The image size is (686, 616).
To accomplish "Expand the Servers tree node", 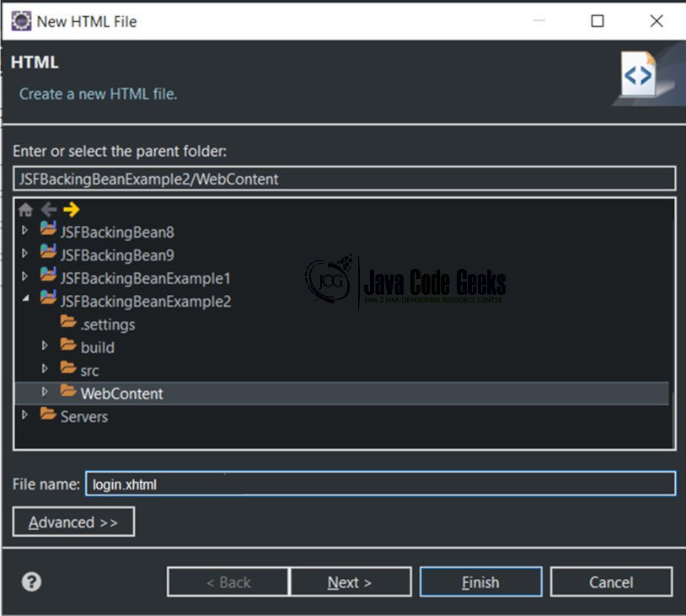I will (x=25, y=415).
